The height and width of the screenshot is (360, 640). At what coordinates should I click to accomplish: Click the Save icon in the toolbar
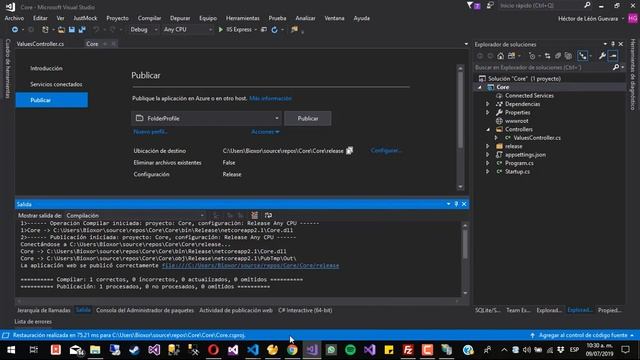(x=71, y=29)
